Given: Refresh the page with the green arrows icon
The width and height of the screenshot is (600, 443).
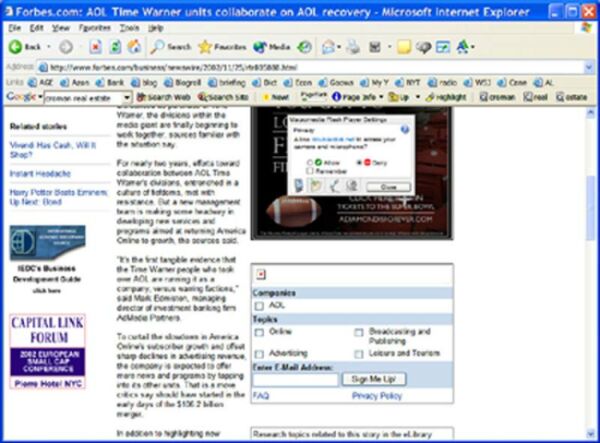Looking at the screenshot, I should [115, 47].
